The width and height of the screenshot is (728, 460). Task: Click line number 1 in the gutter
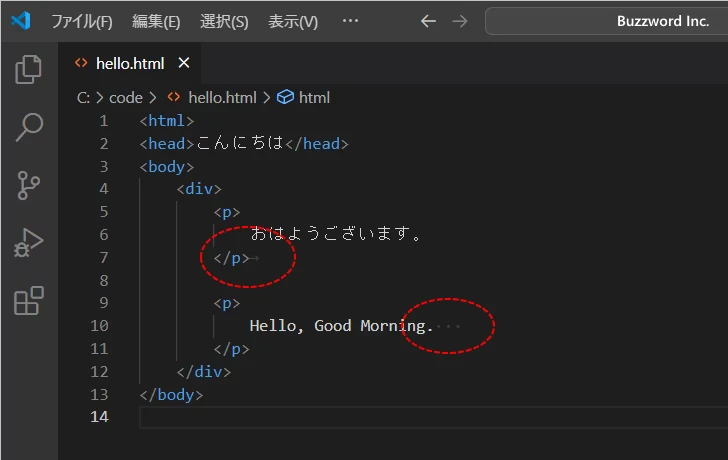click(x=104, y=121)
